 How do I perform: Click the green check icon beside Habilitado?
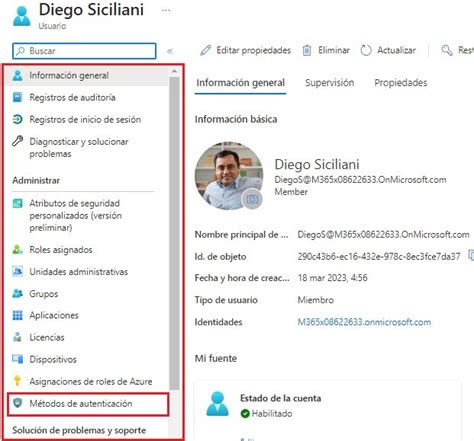pyautogui.click(x=245, y=414)
